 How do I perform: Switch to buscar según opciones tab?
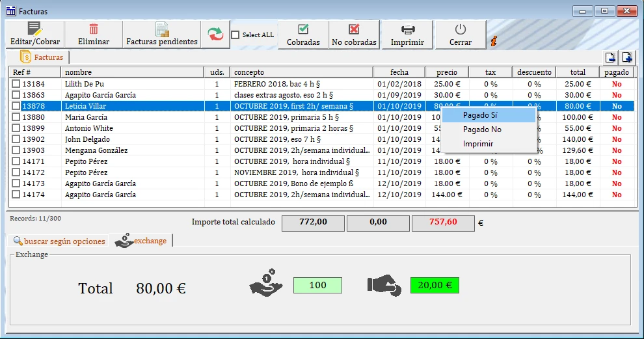coord(59,241)
